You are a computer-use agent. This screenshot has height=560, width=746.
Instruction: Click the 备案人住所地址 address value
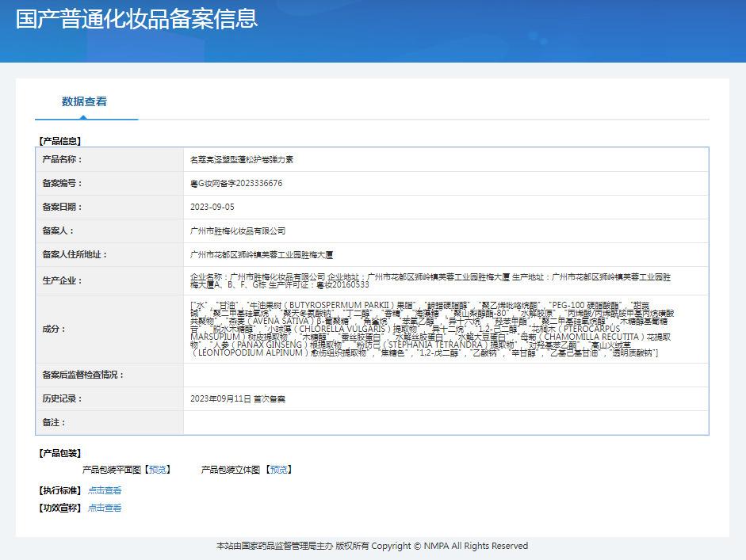pyautogui.click(x=262, y=255)
